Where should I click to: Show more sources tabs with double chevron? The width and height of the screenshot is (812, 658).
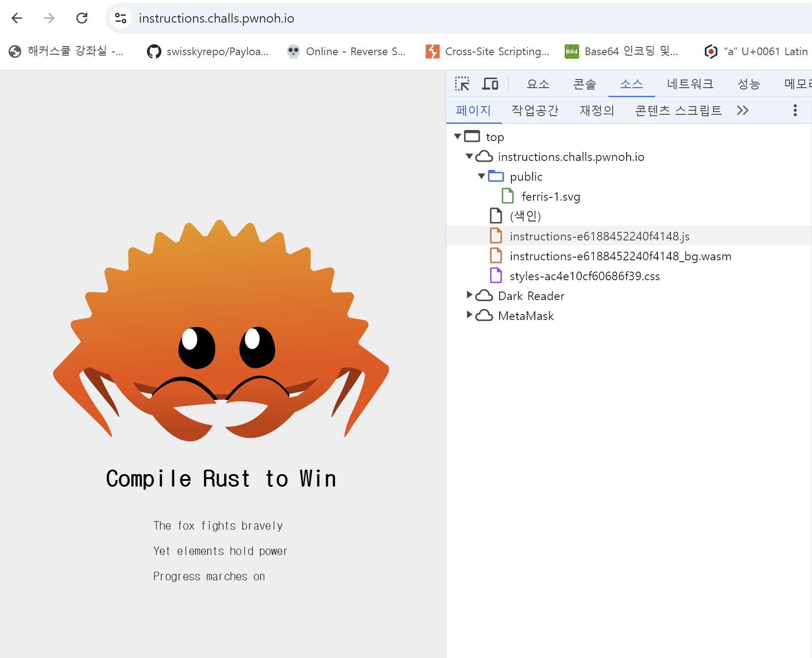[x=743, y=110]
